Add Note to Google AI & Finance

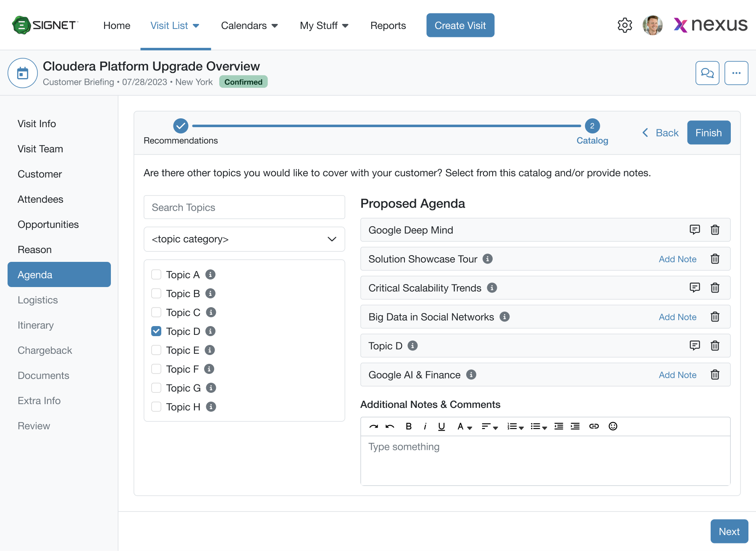[x=677, y=375]
